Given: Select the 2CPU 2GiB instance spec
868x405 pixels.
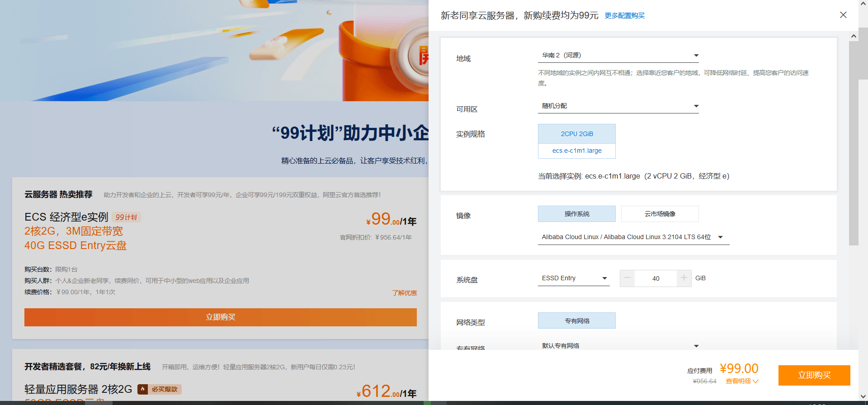Looking at the screenshot, I should point(577,134).
